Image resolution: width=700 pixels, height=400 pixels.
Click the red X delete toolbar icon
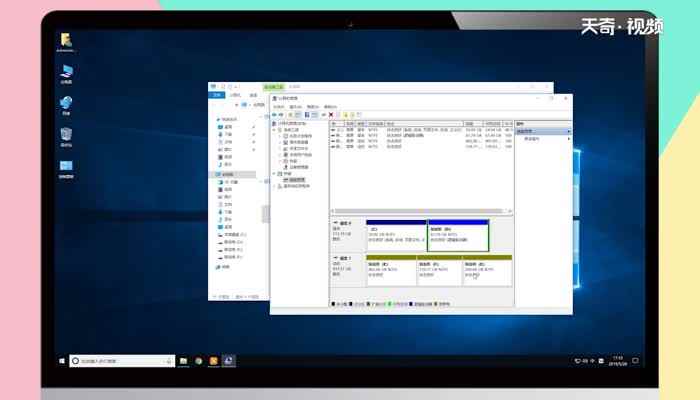click(x=331, y=115)
